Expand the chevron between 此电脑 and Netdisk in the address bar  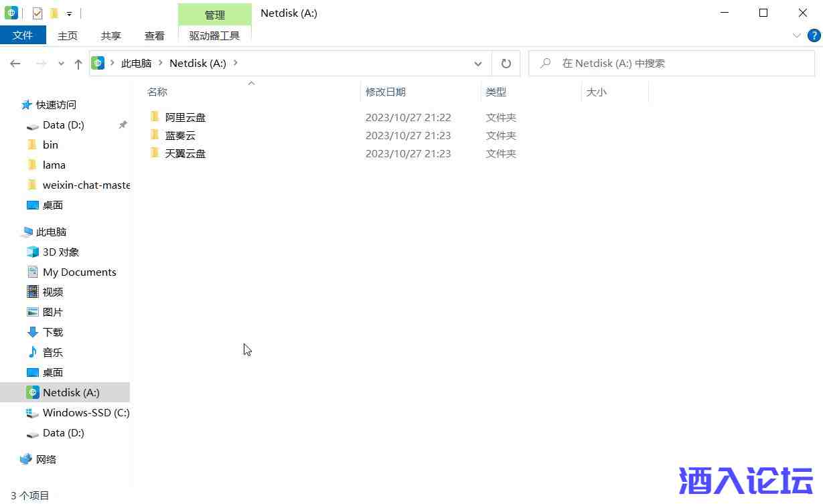[x=161, y=63]
